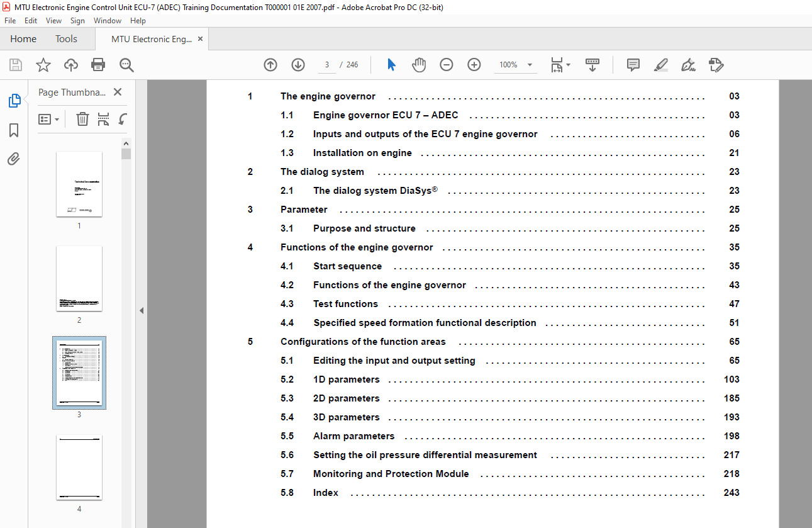Viewport: 812px width, 528px height.
Task: Bookmark this file with the star icon
Action: click(43, 65)
